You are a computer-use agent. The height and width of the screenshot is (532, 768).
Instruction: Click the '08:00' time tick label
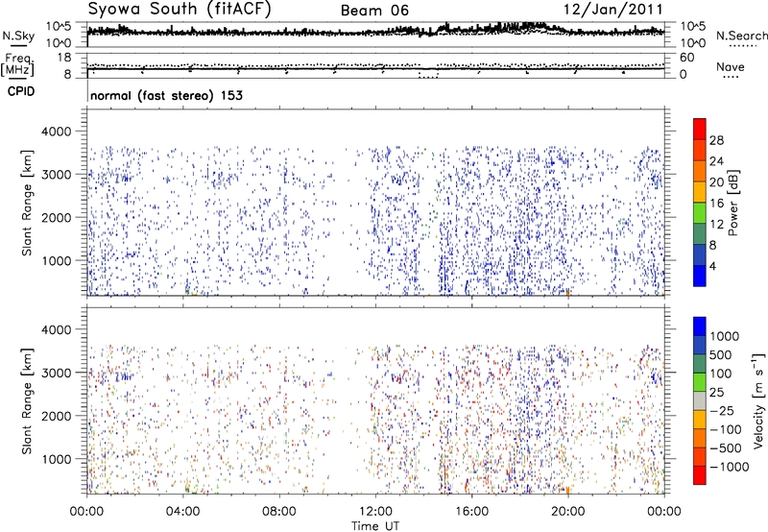(x=279, y=512)
